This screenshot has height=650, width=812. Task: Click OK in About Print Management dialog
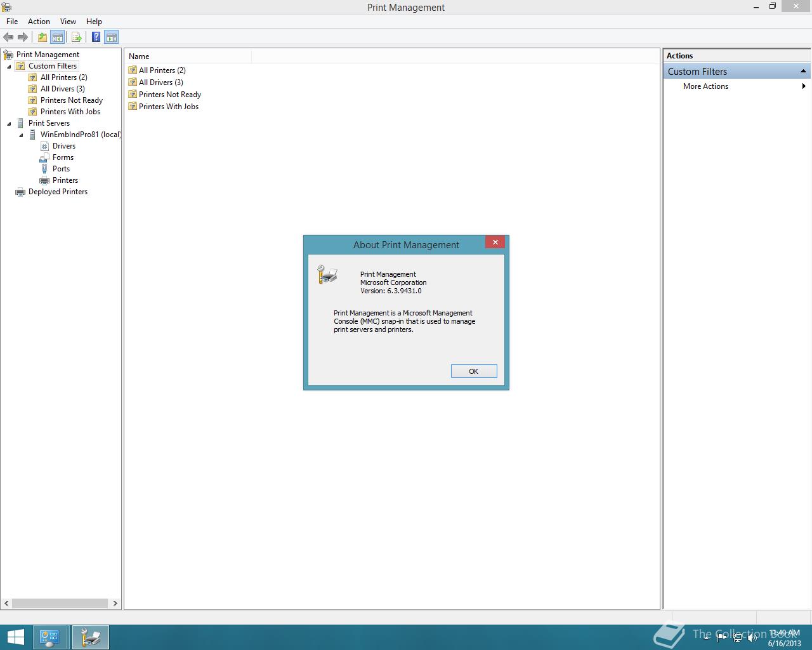pyautogui.click(x=474, y=371)
